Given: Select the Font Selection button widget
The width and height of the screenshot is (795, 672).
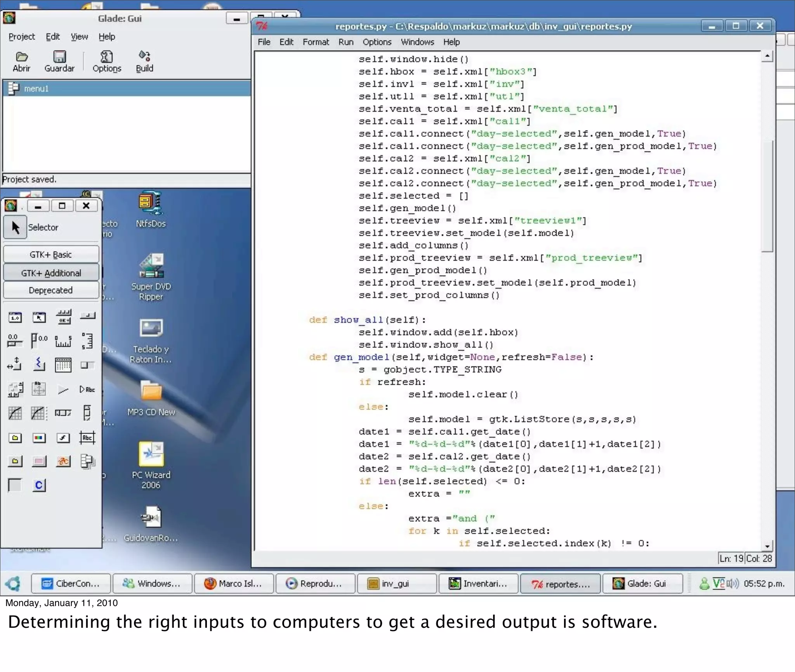Looking at the screenshot, I should coord(63,438).
